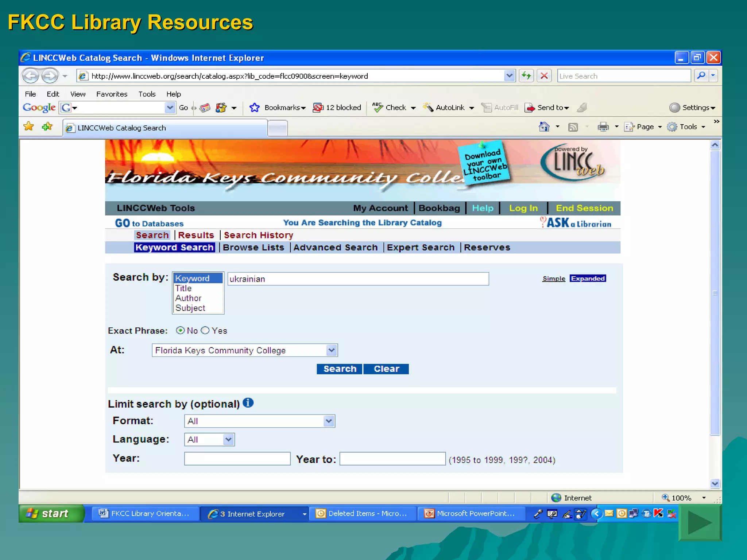Click the spell Check icon
This screenshot has width=747, height=560.
pyautogui.click(x=378, y=107)
